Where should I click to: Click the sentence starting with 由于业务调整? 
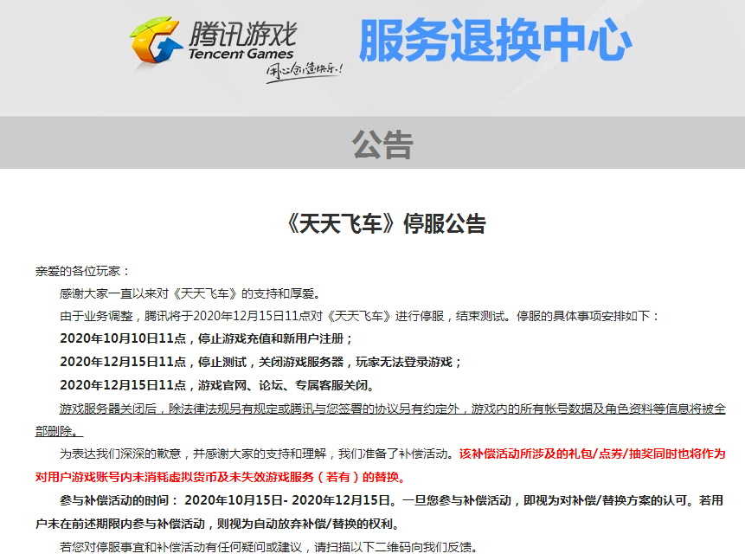(x=360, y=316)
